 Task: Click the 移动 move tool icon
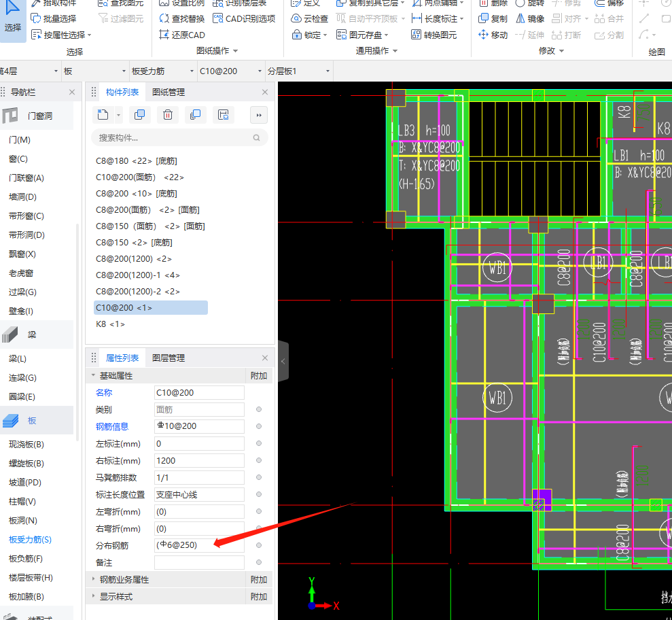[x=483, y=35]
